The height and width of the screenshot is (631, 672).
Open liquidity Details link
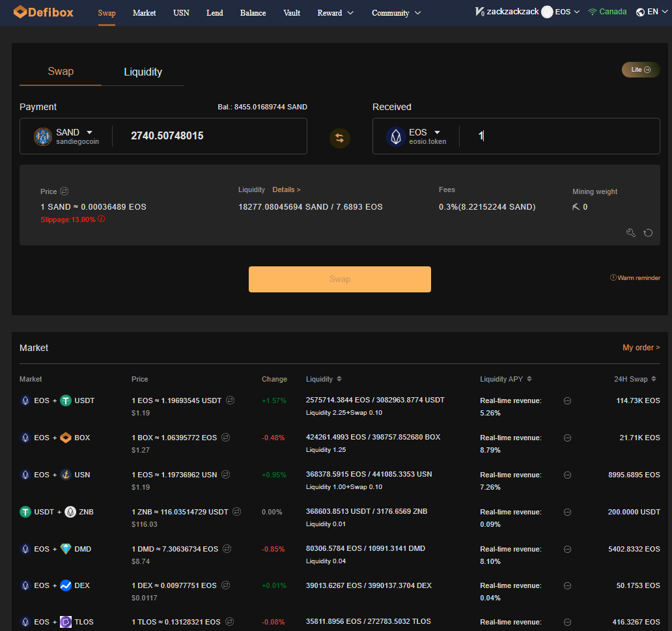tap(287, 189)
